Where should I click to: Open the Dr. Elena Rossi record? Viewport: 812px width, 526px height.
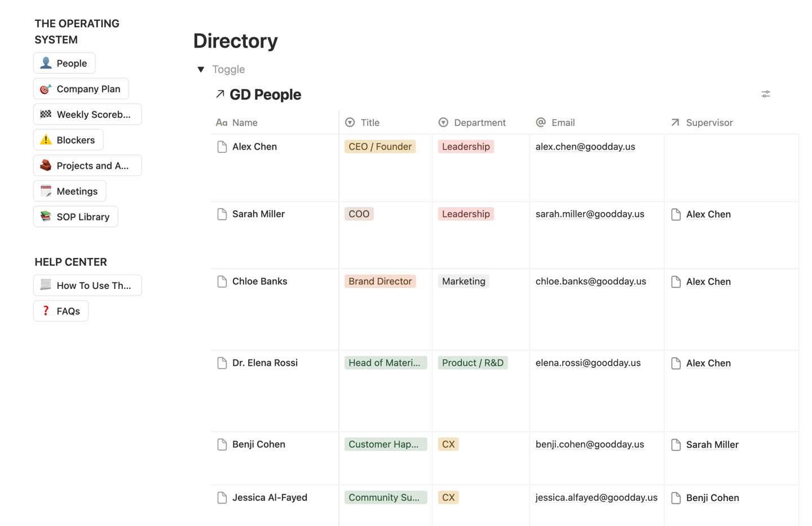click(264, 363)
